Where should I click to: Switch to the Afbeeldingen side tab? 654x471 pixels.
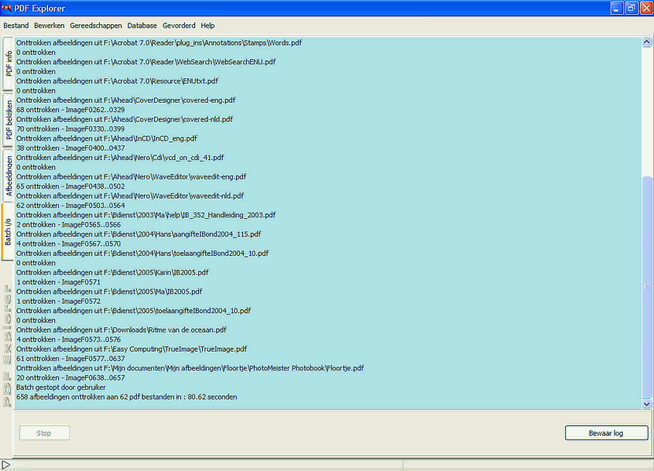click(9, 176)
